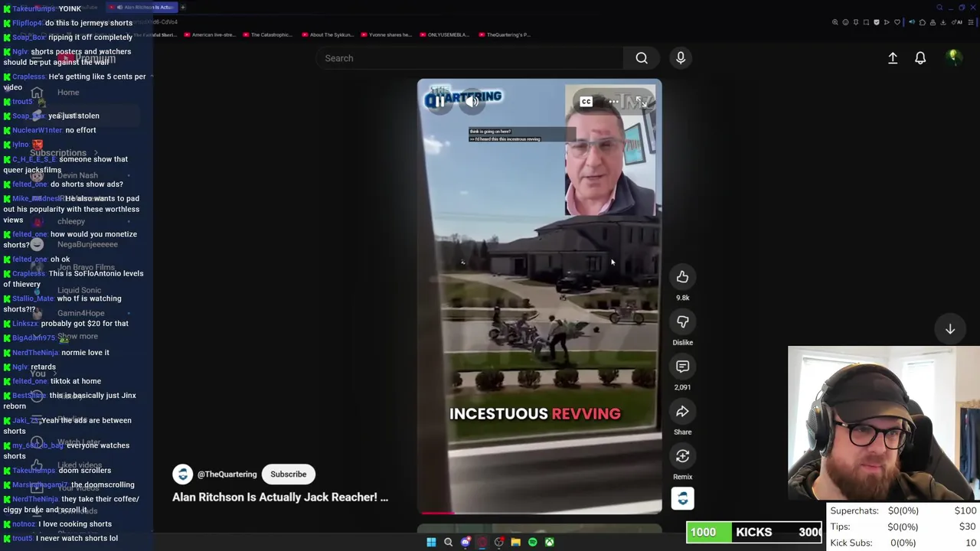
Task: Subscribe to @TheQuartering
Action: pos(288,474)
